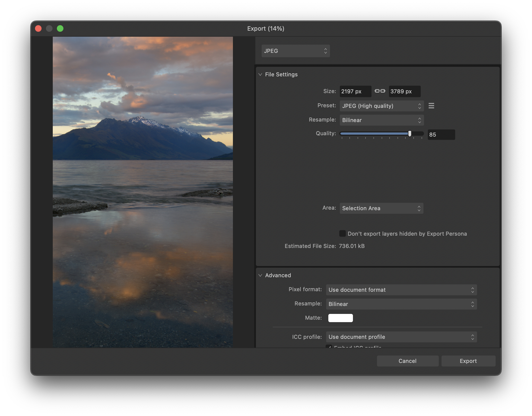Click the aspect ratio link icon

(380, 91)
